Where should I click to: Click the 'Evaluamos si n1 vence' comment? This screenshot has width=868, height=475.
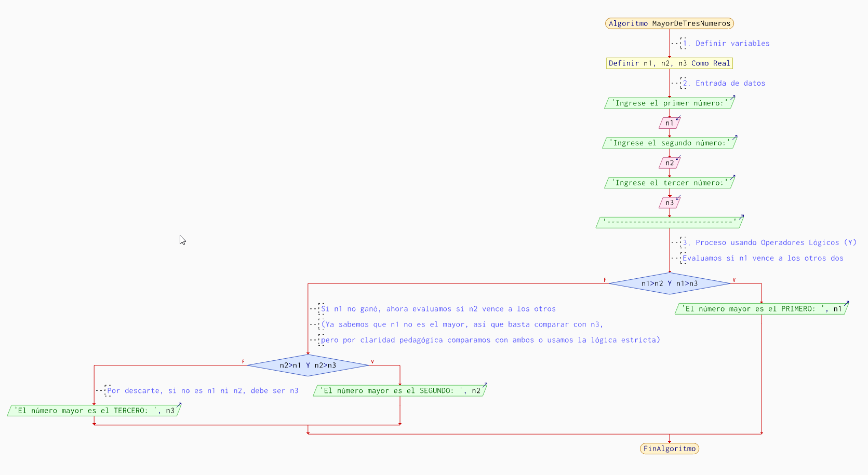(x=763, y=258)
